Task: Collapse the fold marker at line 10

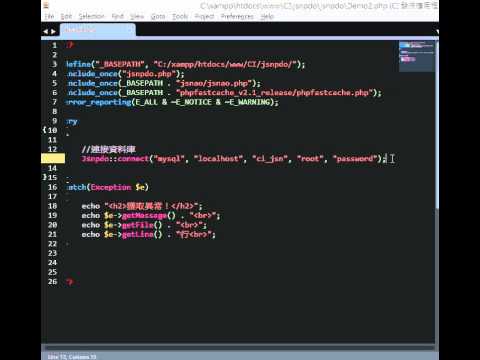Action: [x=45, y=130]
